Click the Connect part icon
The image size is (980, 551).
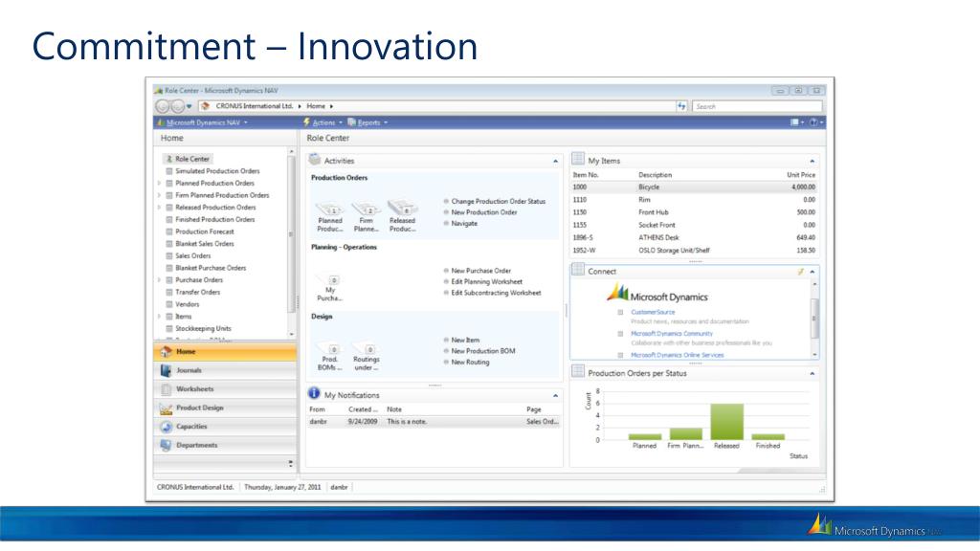click(x=578, y=270)
